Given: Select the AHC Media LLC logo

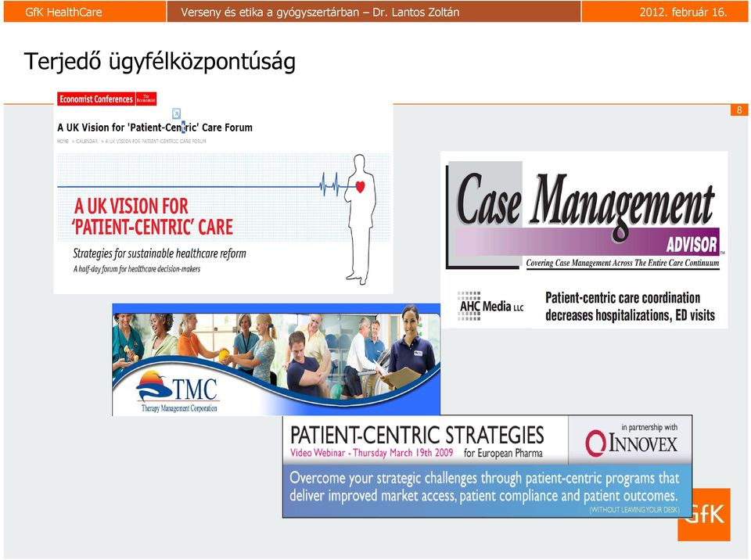Looking at the screenshot, I should click(491, 306).
